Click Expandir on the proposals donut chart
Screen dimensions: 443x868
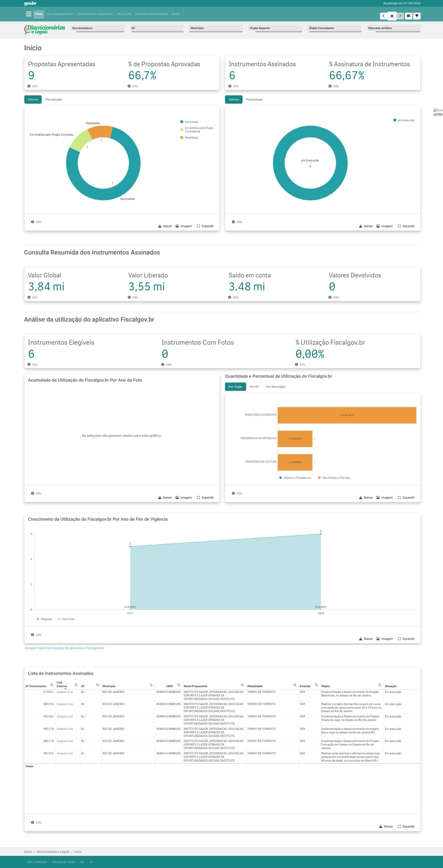(205, 226)
